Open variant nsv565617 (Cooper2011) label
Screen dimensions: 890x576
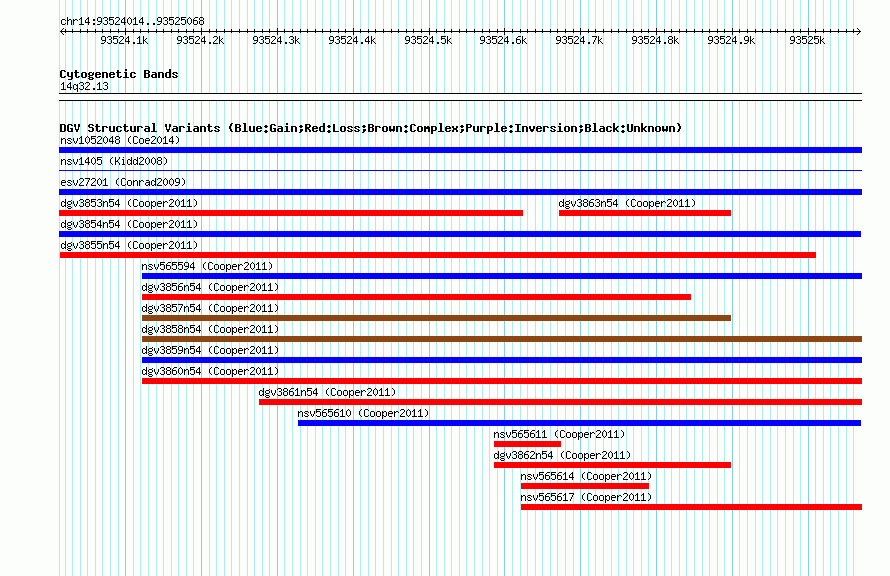coord(586,497)
